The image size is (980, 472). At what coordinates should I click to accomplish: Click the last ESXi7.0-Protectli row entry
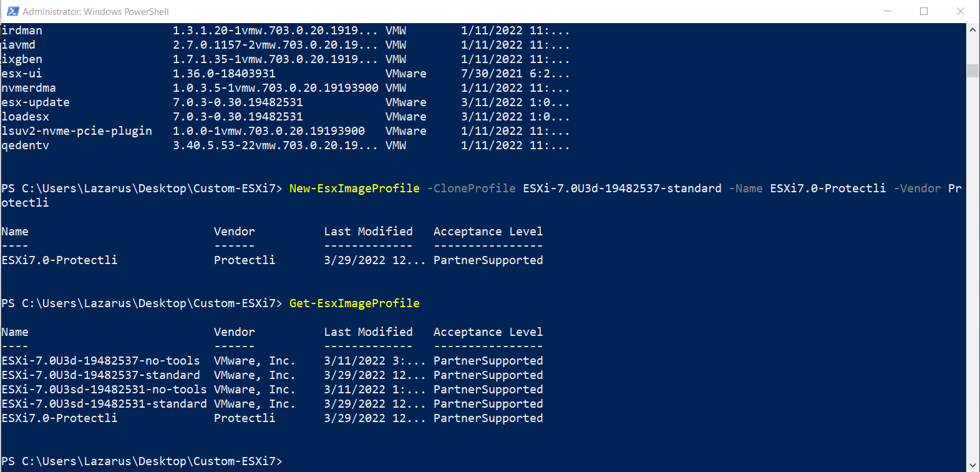272,418
